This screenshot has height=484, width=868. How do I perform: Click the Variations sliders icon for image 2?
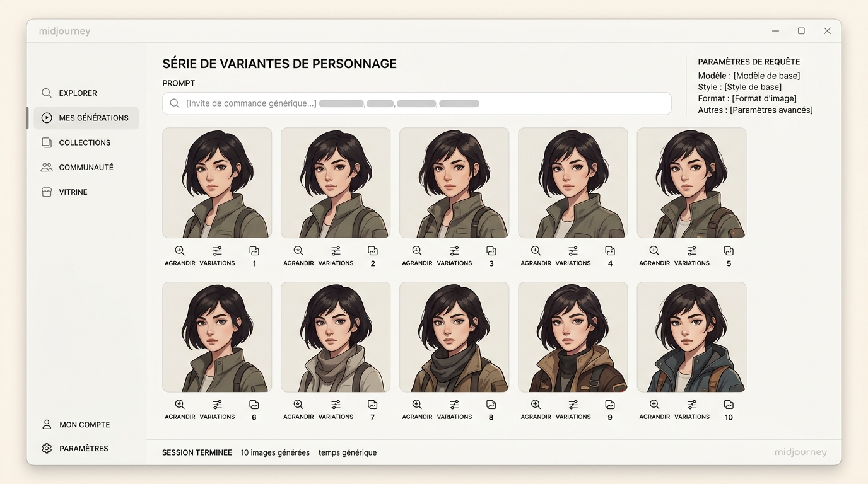tap(336, 251)
